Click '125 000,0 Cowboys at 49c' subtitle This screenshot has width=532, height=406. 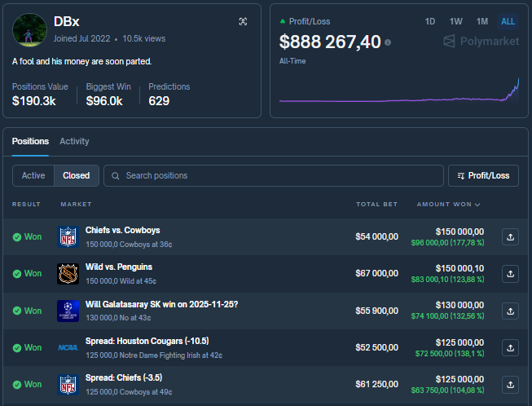tap(129, 392)
